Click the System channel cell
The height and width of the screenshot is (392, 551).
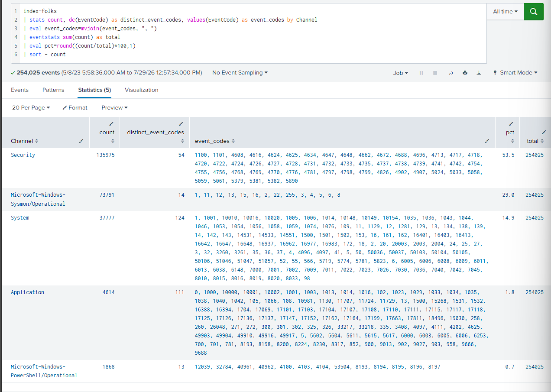[x=20, y=218]
